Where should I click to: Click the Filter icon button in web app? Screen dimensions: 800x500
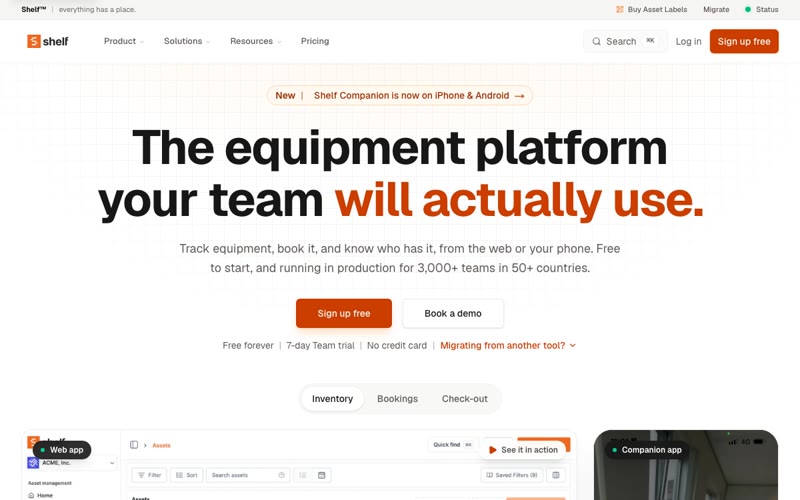[x=149, y=475]
